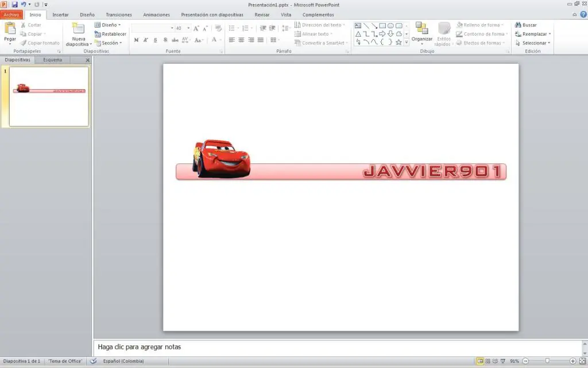This screenshot has height=368, width=588.
Task: Close the slides pane with X
Action: pos(88,60)
